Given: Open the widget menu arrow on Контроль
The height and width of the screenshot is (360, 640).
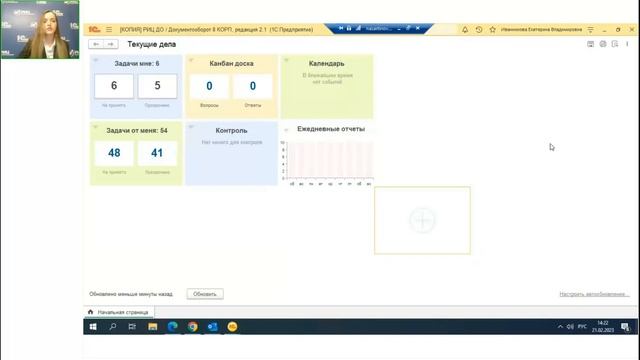Looking at the screenshot, I should (x=191, y=127).
